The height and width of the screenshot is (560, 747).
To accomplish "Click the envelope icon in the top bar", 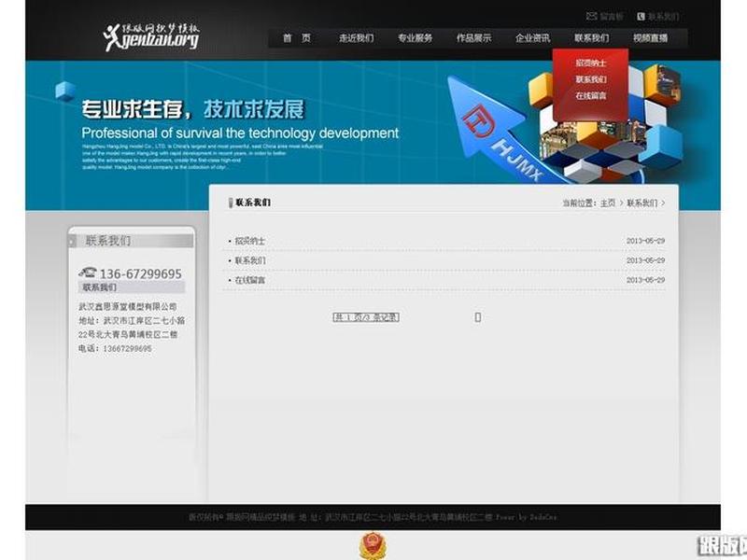I will 591,16.
